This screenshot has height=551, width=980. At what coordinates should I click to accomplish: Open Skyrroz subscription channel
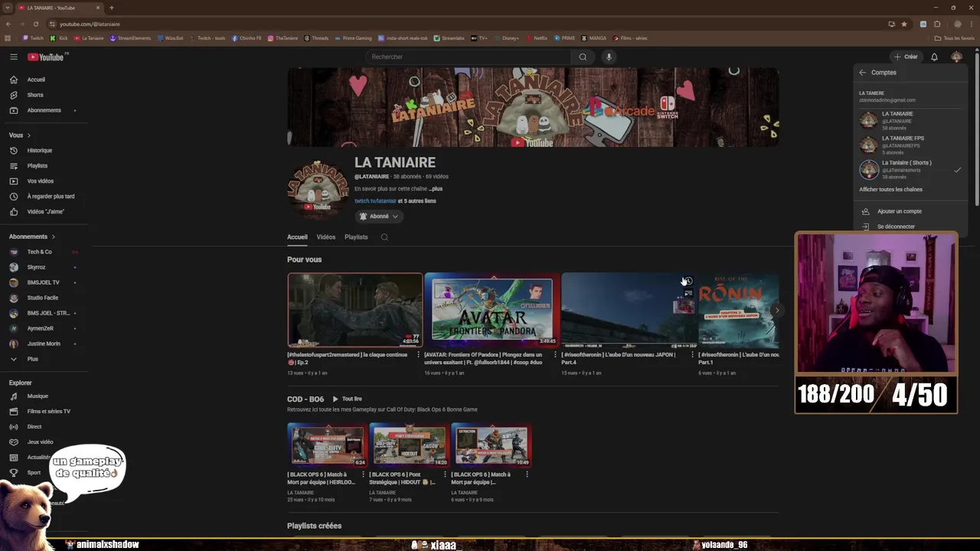pyautogui.click(x=43, y=267)
